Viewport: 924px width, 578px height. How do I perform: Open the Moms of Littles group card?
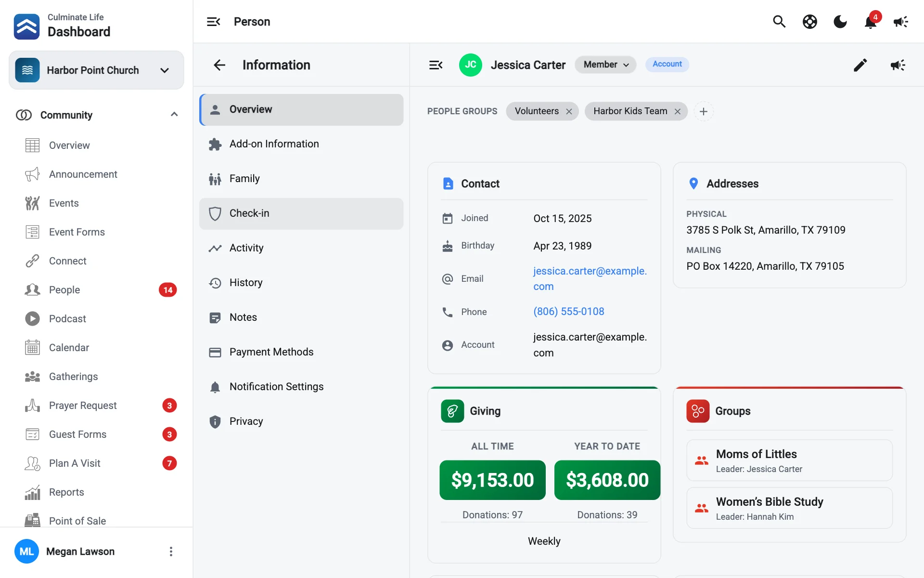(x=789, y=460)
